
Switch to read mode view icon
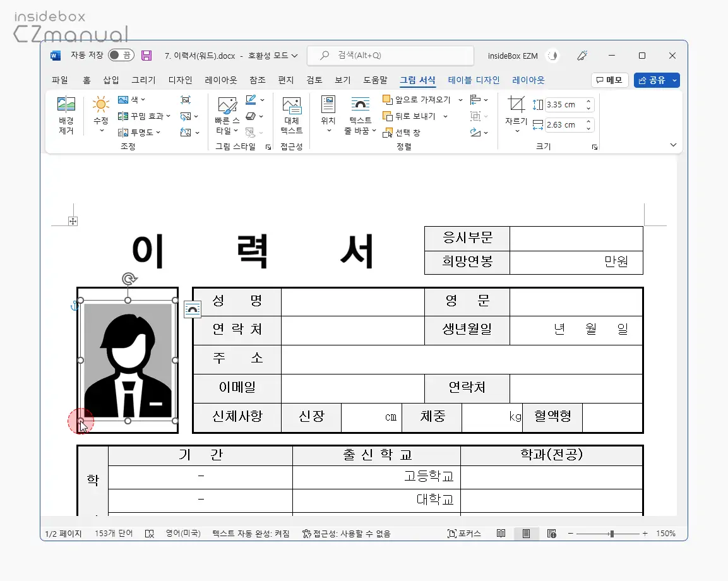pyautogui.click(x=501, y=534)
